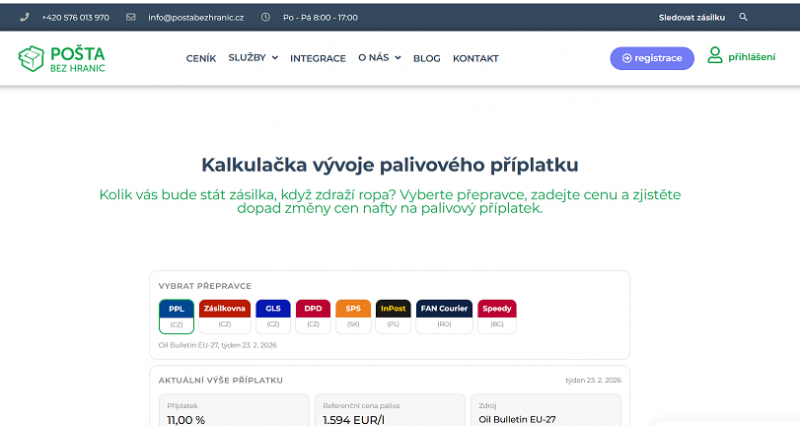Expand the O nás dropdown menu
This screenshot has width=800, height=426.
tap(379, 58)
